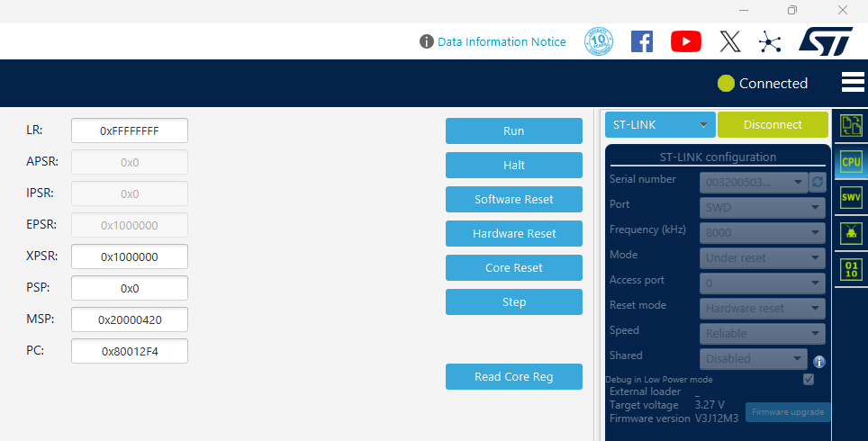Open the Data Information Notice link

[502, 41]
